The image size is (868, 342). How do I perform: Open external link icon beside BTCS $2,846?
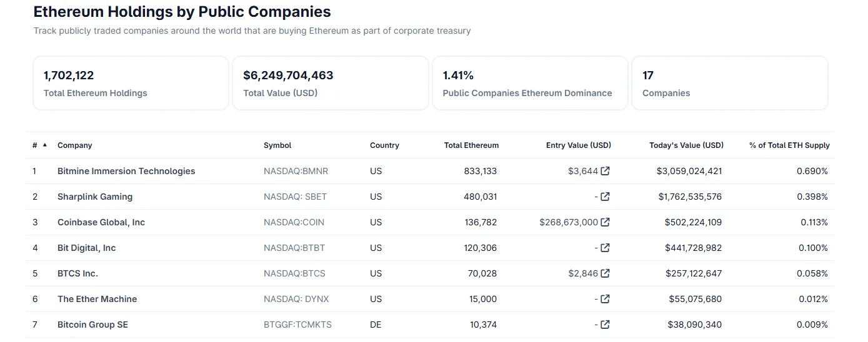605,273
